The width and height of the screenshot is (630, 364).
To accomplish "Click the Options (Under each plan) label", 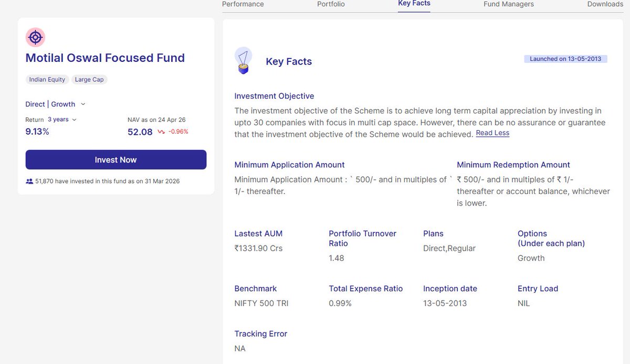I will (551, 238).
